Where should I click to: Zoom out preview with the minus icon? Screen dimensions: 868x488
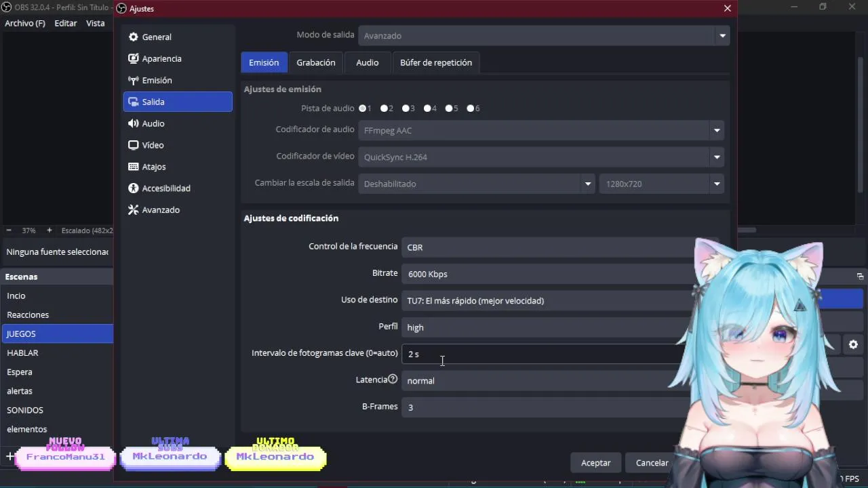pyautogui.click(x=9, y=230)
